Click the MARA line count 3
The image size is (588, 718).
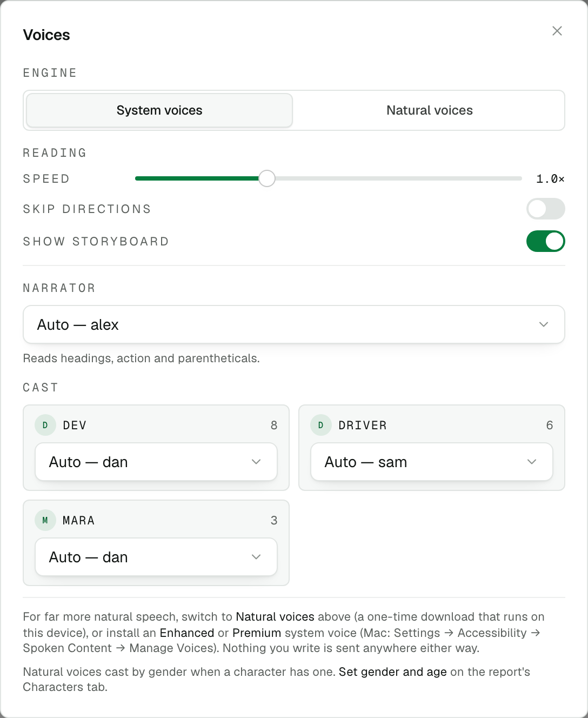[274, 521]
